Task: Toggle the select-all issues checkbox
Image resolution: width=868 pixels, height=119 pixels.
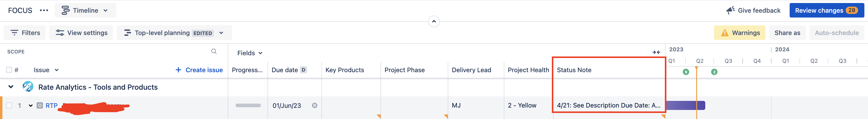Action: coord(9,70)
